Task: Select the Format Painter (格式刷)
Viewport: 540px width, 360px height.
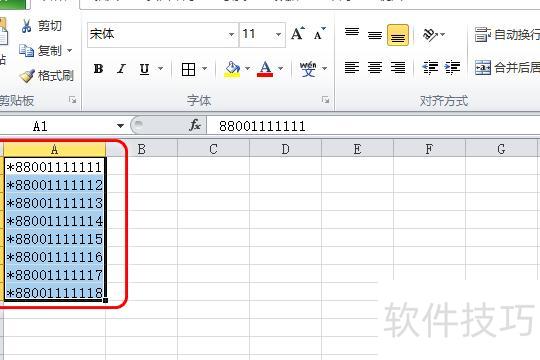Action: [47, 75]
